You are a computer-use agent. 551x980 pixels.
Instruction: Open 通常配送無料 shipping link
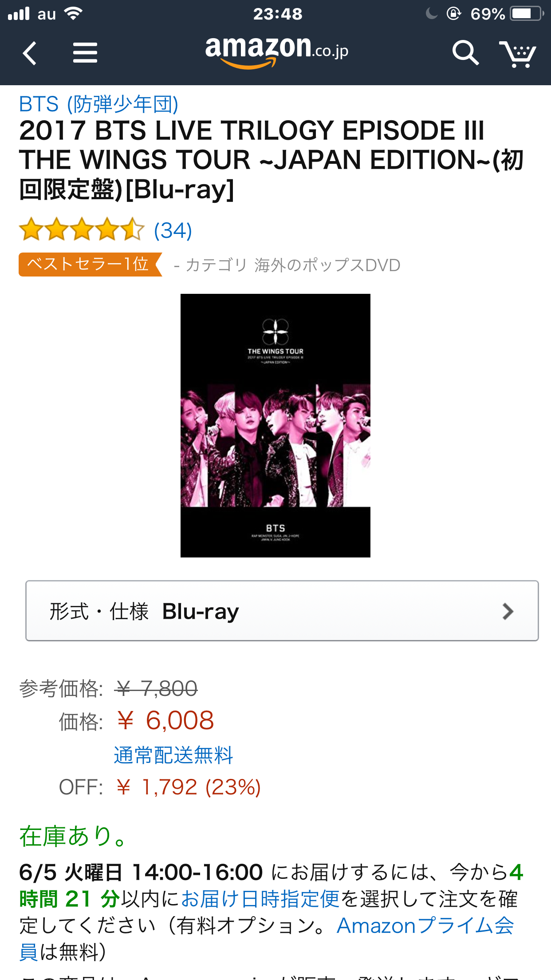(173, 755)
